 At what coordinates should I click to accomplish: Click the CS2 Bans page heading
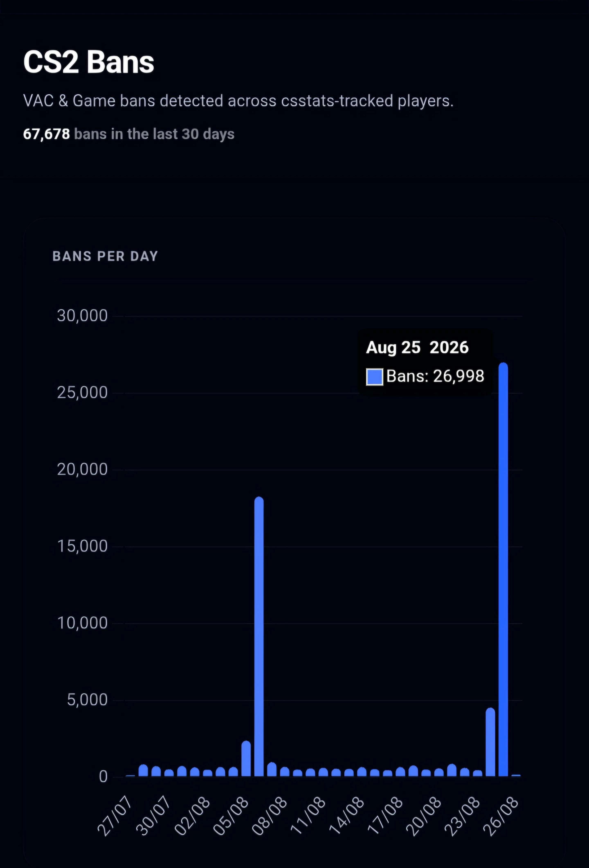click(89, 62)
